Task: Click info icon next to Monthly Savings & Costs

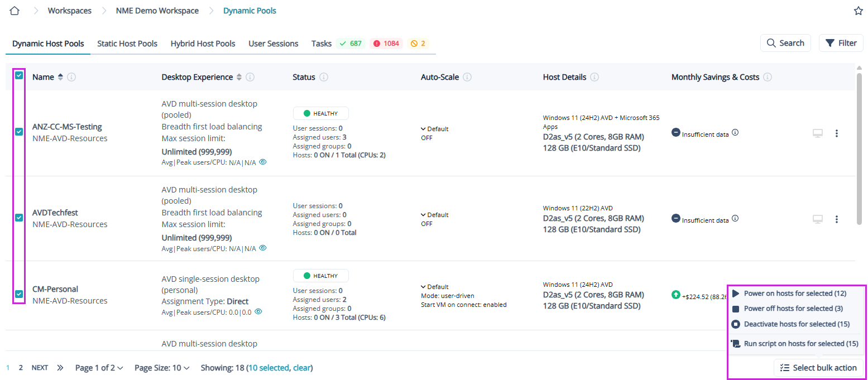Action: point(768,77)
